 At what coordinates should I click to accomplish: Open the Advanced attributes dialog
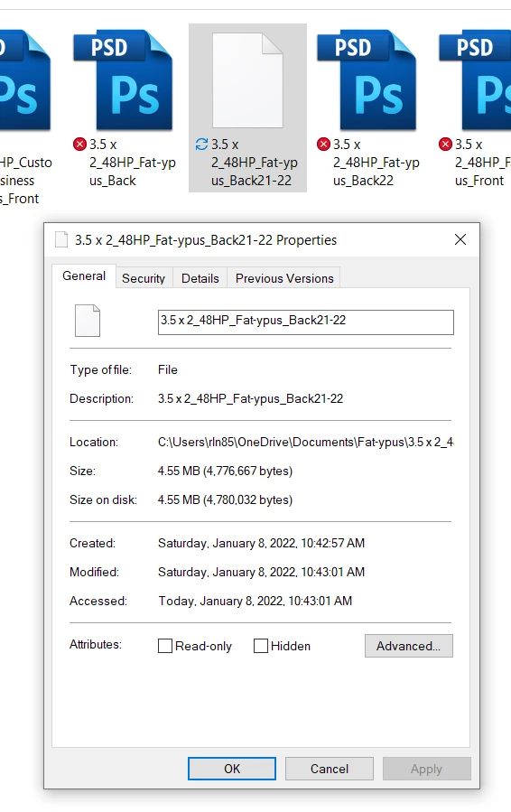tap(408, 646)
